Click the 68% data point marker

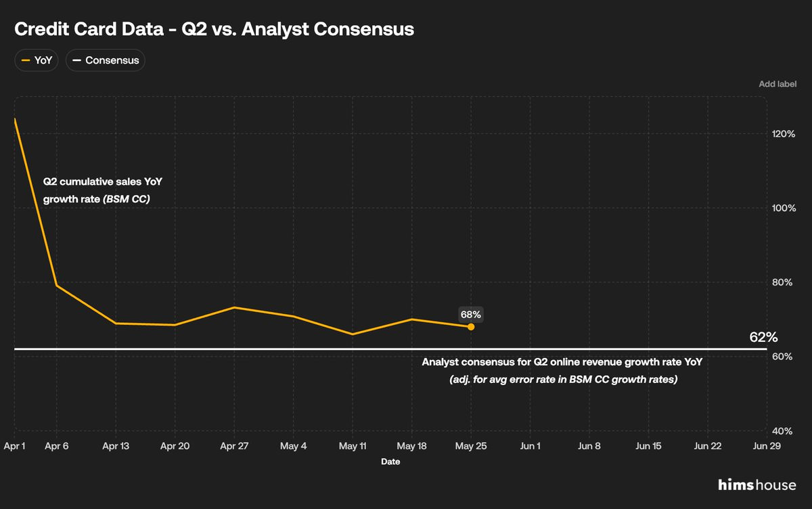471,327
